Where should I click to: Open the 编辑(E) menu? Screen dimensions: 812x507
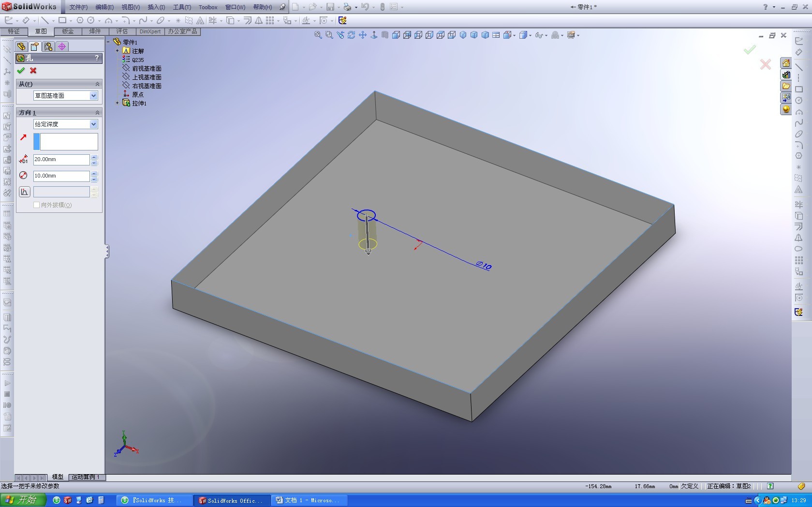(x=104, y=7)
